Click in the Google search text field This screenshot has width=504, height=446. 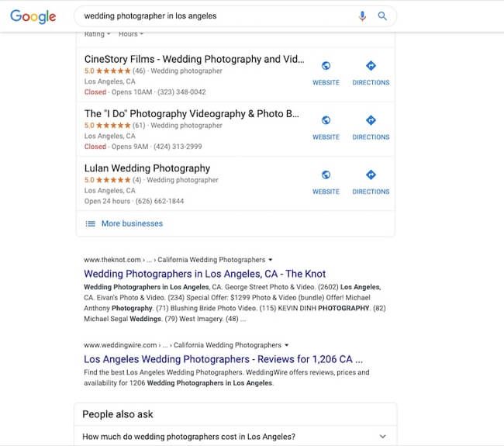coord(209,16)
